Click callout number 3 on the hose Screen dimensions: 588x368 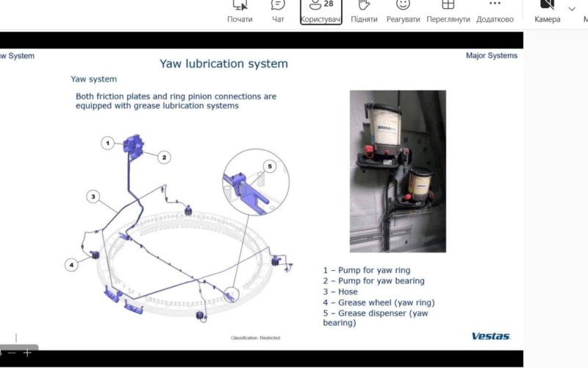[93, 197]
